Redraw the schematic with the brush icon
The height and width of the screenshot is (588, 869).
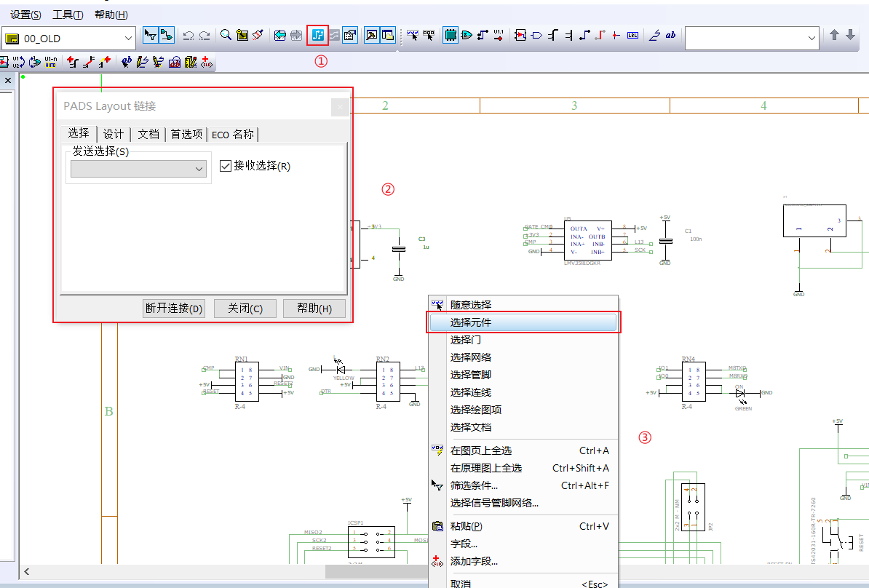(258, 36)
